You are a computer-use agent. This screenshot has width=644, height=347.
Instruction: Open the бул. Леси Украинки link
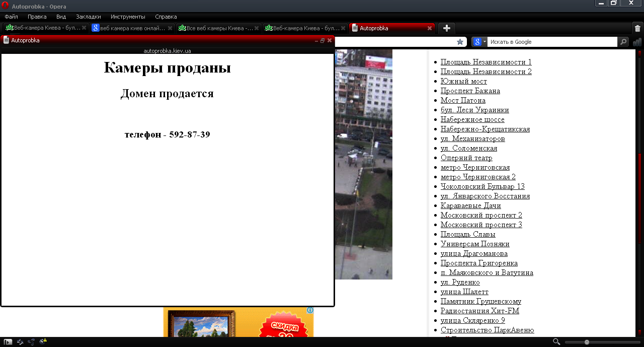pos(475,110)
